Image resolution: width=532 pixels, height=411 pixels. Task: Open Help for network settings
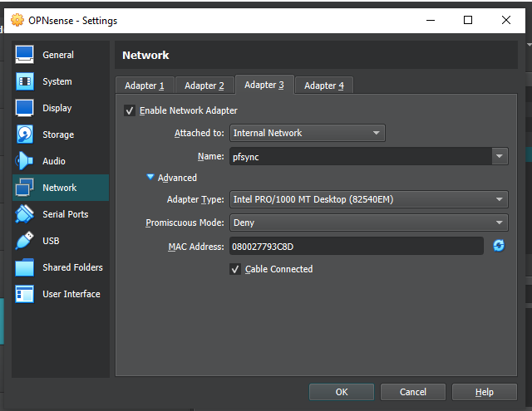485,392
